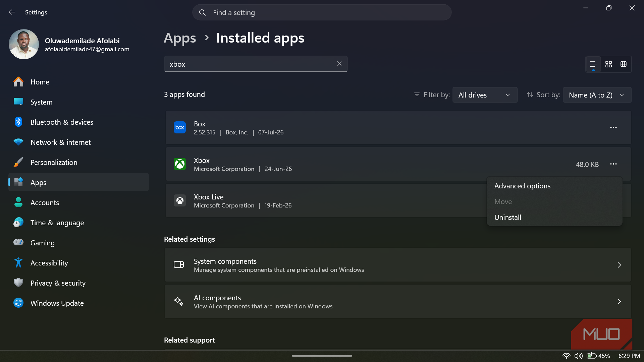This screenshot has height=362, width=644.
Task: Click the AI components sparkle icon
Action: click(179, 301)
